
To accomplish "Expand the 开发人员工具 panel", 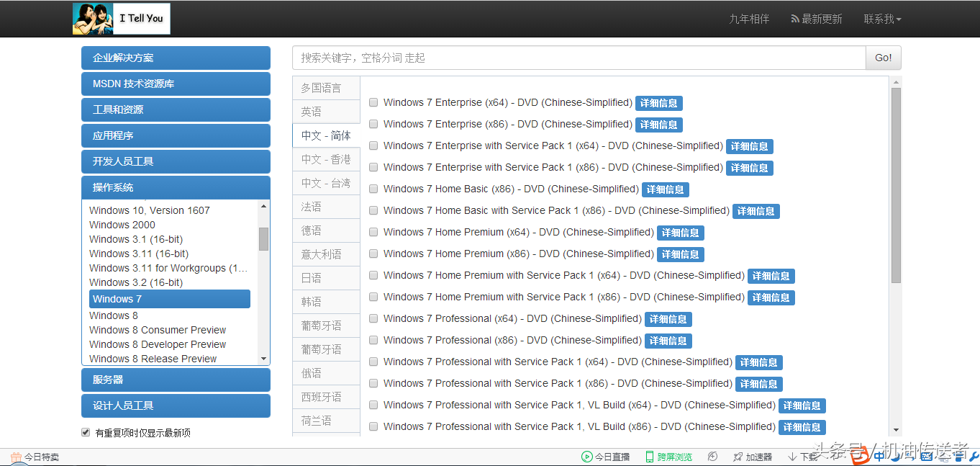I will pos(176,161).
